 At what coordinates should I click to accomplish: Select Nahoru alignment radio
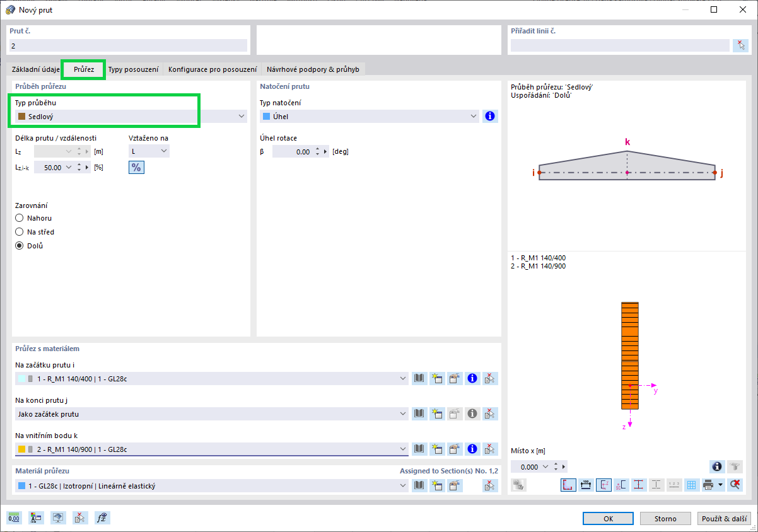tap(20, 218)
